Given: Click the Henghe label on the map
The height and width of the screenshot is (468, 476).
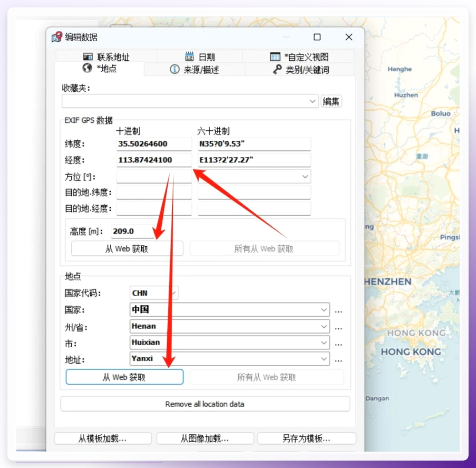Looking at the screenshot, I should coord(400,69).
